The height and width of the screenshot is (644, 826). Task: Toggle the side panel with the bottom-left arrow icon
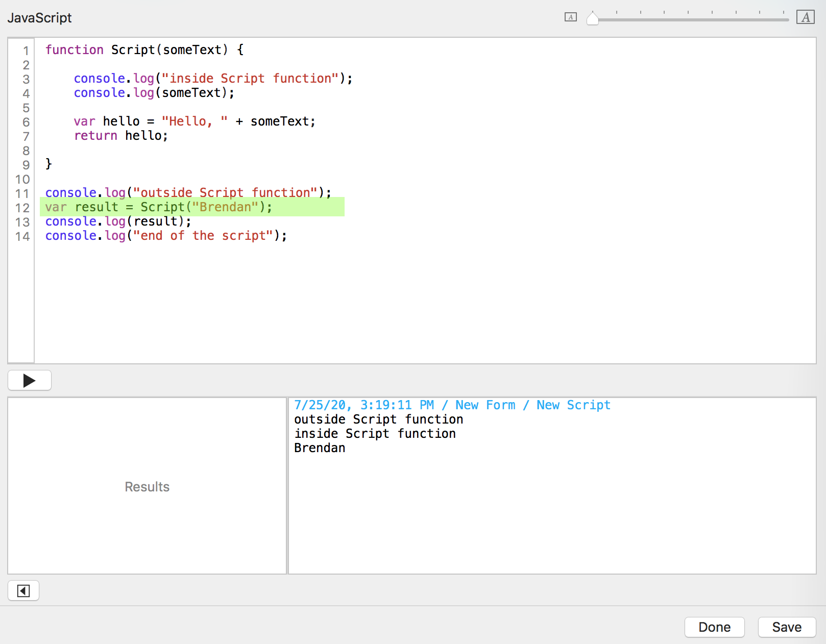tap(23, 591)
